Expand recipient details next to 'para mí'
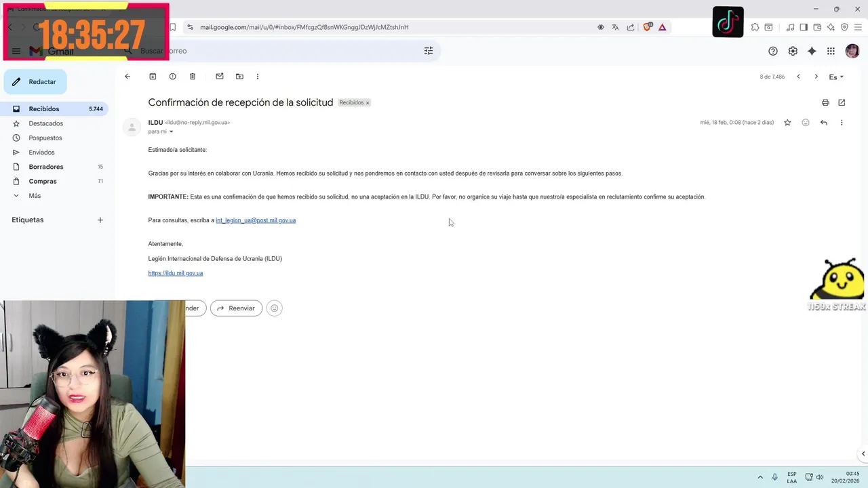Viewport: 868px width, 488px height. pos(171,131)
